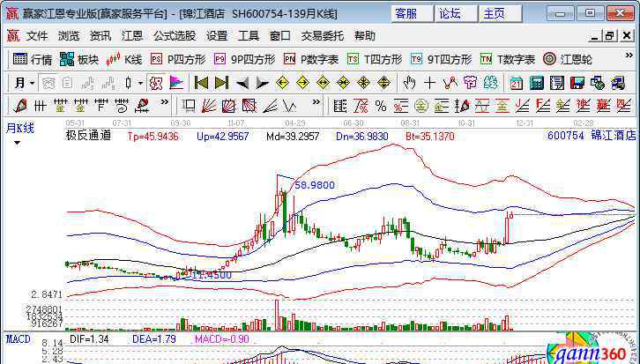Click the yellow diamond four-way arrows icon
Screen dimensions: 640x364
click(383, 83)
